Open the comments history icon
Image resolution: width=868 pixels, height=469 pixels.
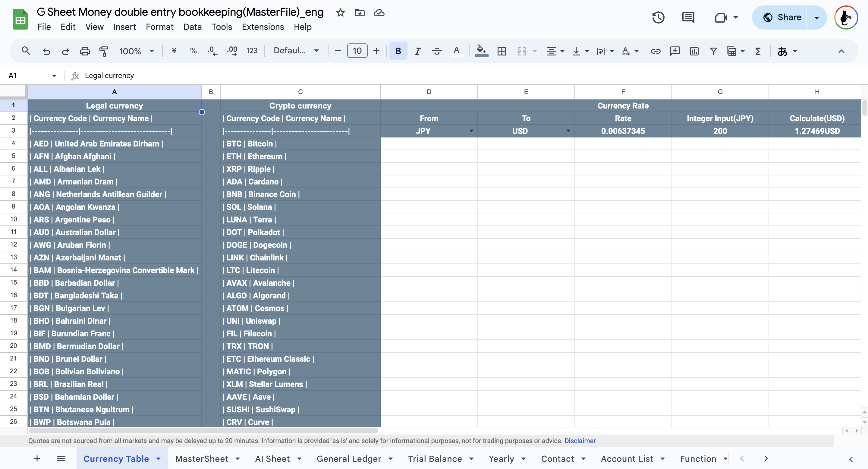688,17
